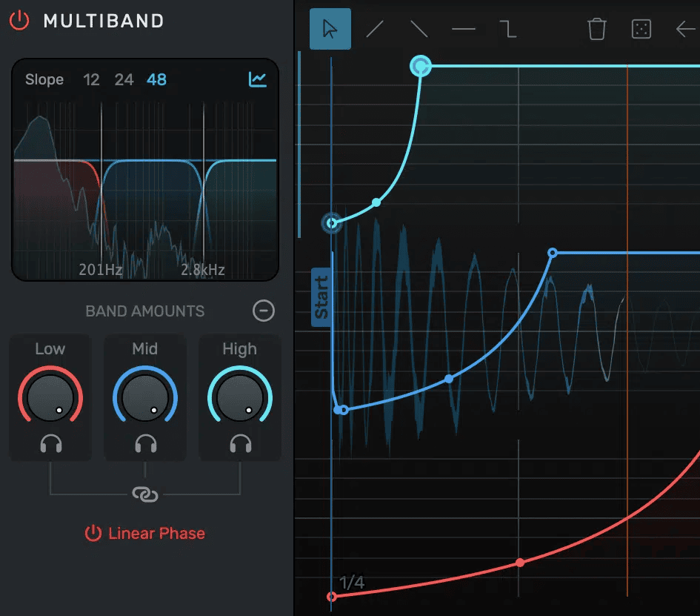
Task: Enable Linear Phase mode
Action: tap(145, 533)
